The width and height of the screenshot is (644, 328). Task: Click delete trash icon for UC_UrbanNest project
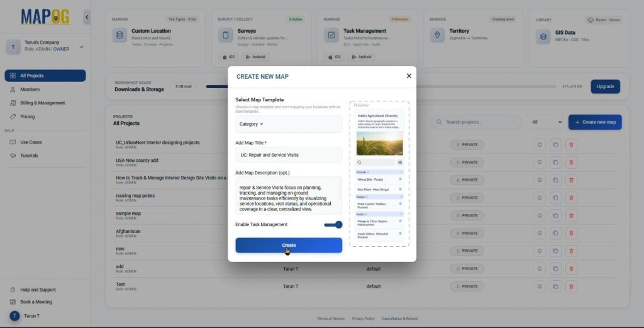click(x=571, y=145)
